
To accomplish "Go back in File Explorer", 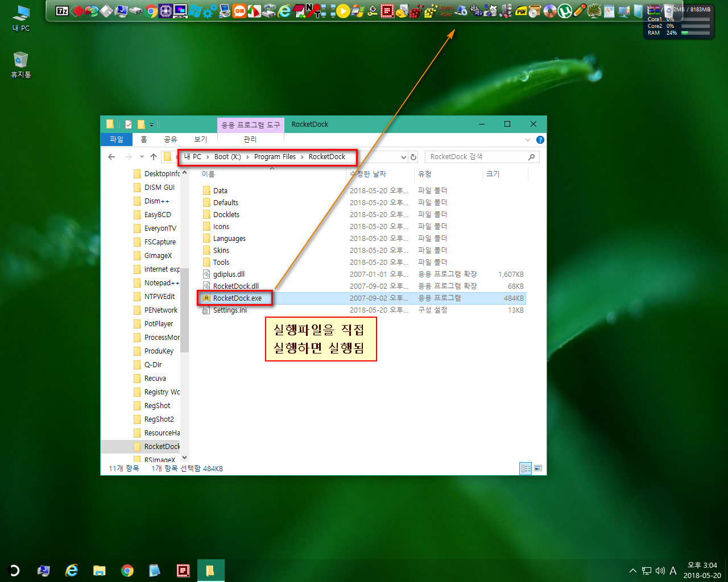I will pyautogui.click(x=111, y=157).
